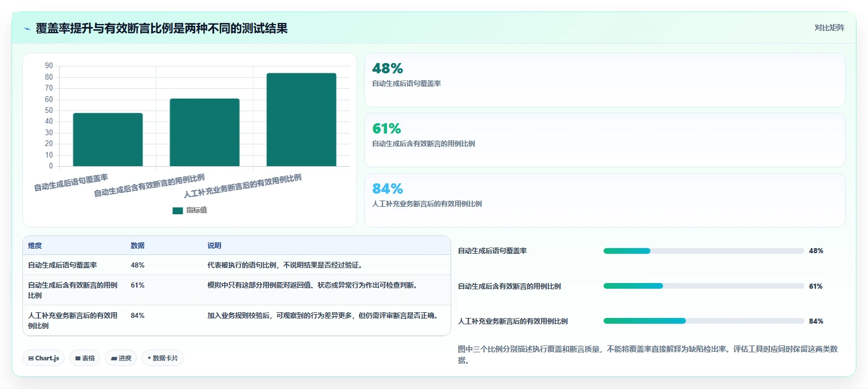Viewport: 868px width, 389px height.
Task: Click the y-axis tick labeled 90
Action: point(49,66)
